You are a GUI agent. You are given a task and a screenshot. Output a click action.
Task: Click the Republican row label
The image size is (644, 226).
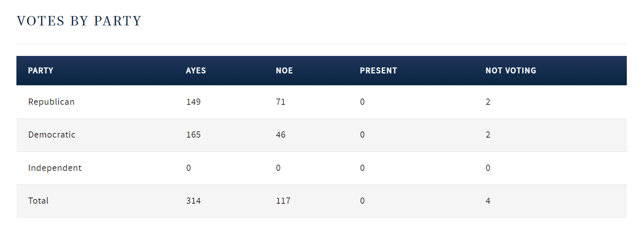51,102
